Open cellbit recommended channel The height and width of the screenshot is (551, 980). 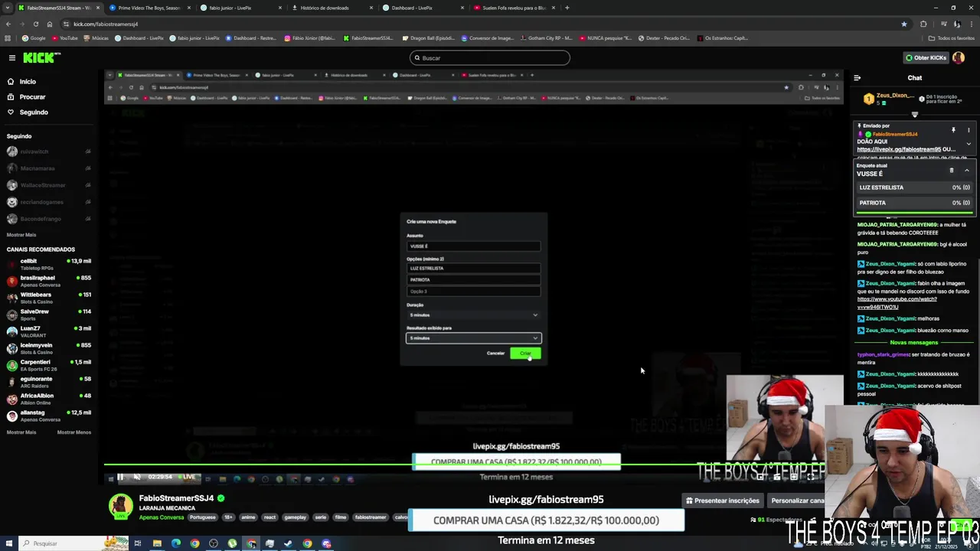click(x=49, y=264)
